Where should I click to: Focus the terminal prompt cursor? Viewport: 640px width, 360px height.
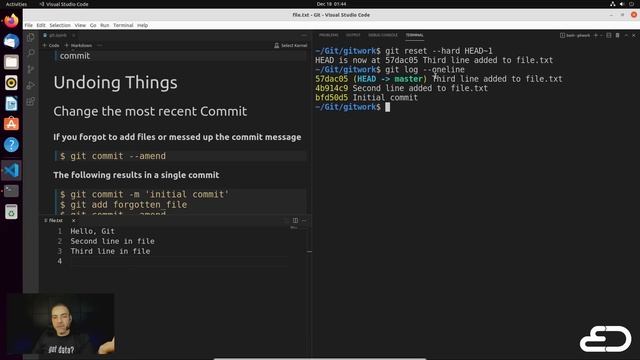pyautogui.click(x=387, y=107)
